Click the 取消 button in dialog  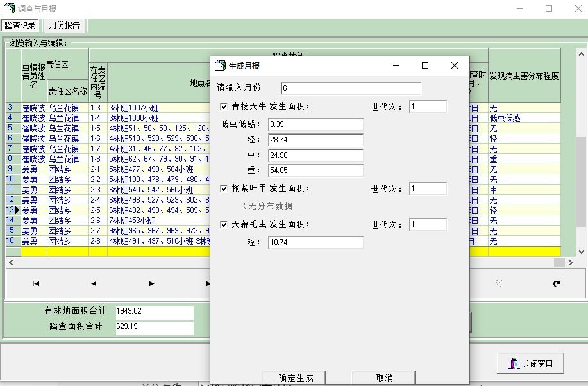coord(383,378)
